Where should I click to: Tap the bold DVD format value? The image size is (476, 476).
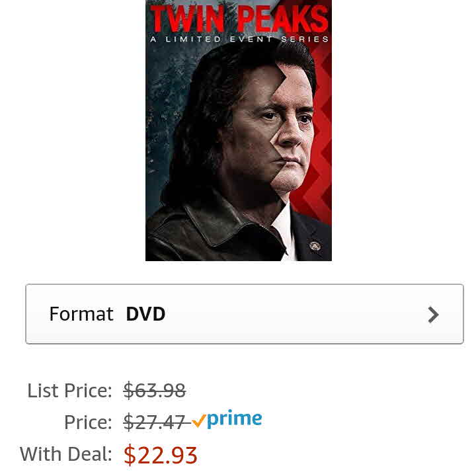145,314
